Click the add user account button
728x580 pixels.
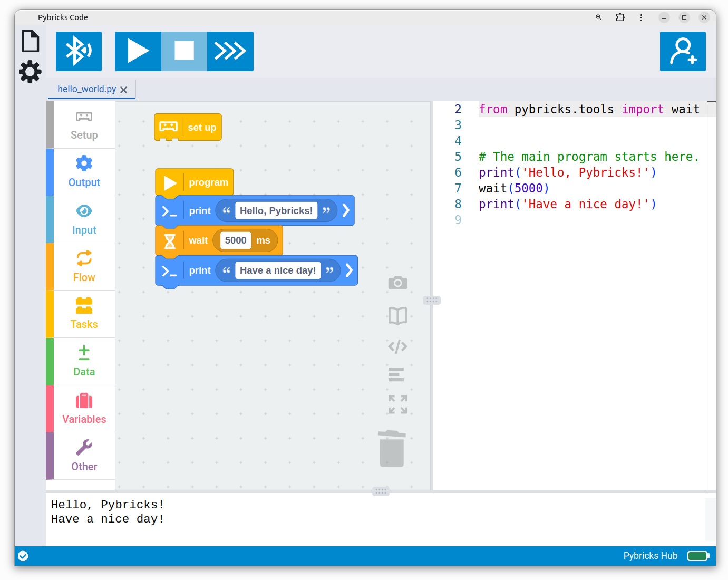(x=683, y=51)
